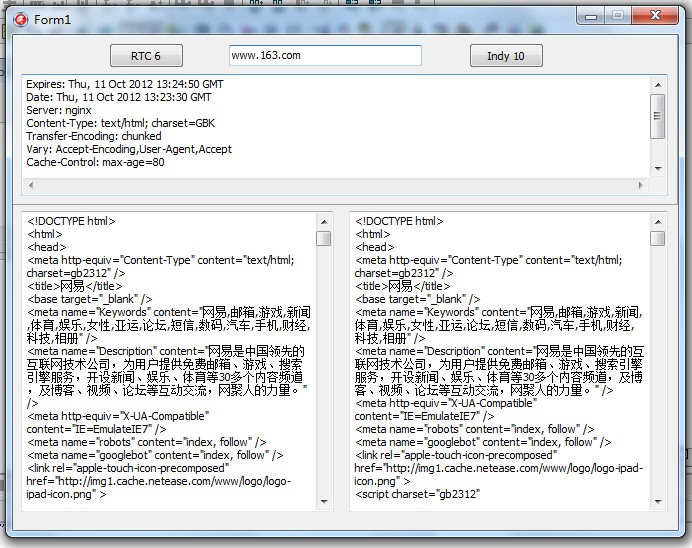Image resolution: width=692 pixels, height=548 pixels.
Task: Click the headers panel horizontal scroll left arrow
Action: tap(31, 185)
